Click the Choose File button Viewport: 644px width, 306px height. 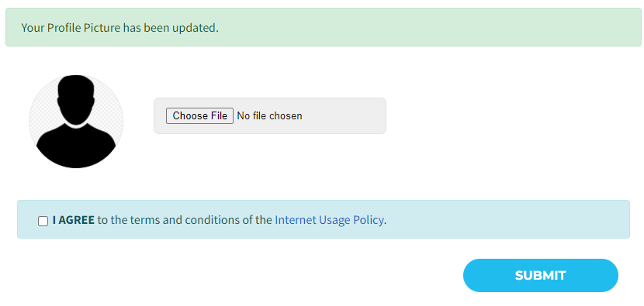(199, 115)
